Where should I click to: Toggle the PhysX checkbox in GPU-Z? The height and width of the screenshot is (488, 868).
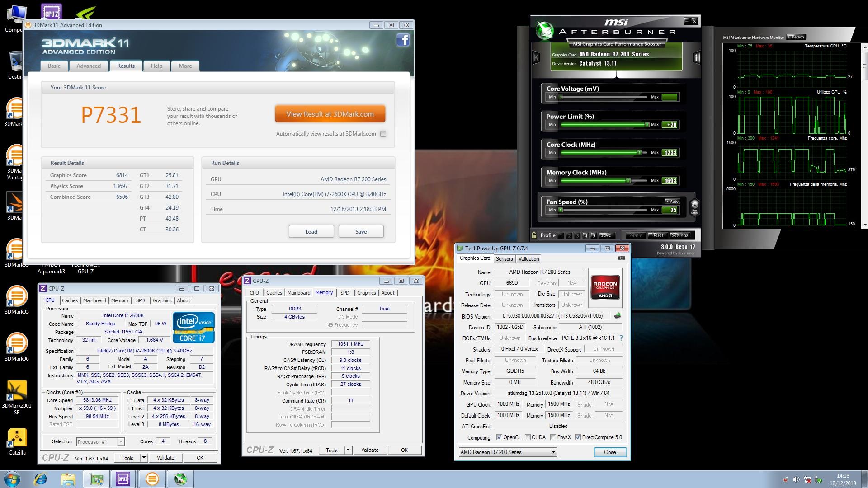(x=553, y=437)
